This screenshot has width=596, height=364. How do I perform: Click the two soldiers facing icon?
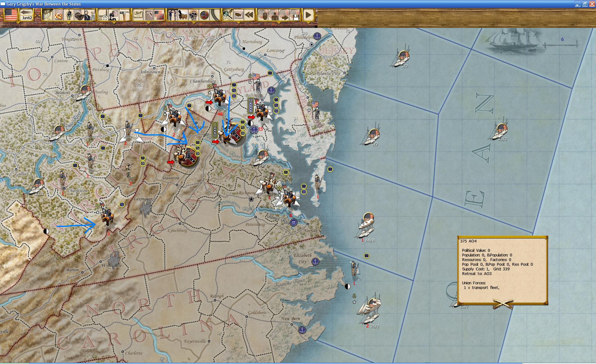point(173,15)
